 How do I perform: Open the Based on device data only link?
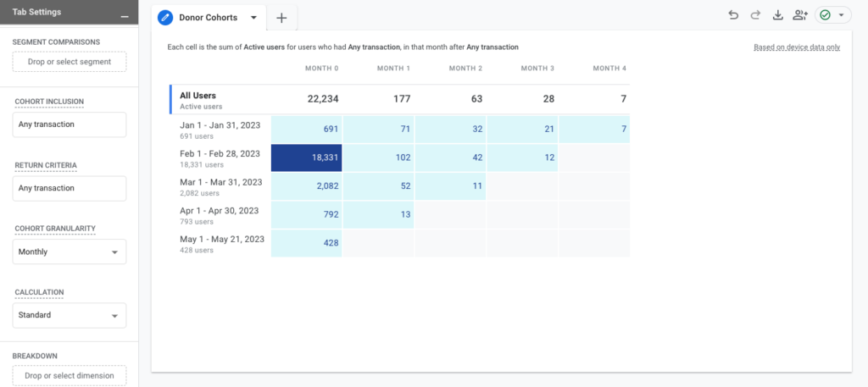pyautogui.click(x=796, y=47)
